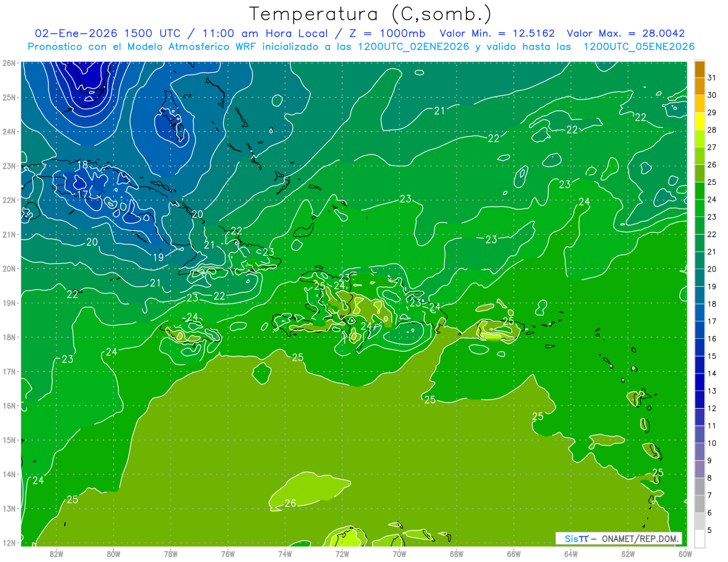Viewport: 728px width, 562px height.
Task: Click the white legend band below 5
Action: tap(699, 538)
